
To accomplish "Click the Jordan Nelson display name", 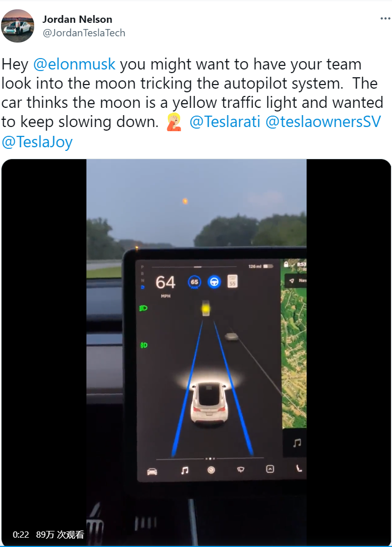I will pyautogui.click(x=77, y=19).
